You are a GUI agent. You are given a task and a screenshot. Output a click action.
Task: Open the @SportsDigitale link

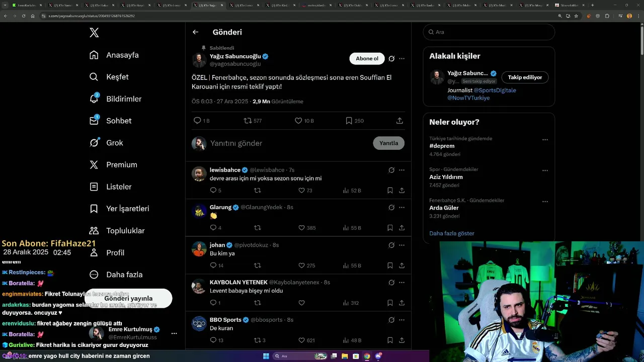pos(495,90)
